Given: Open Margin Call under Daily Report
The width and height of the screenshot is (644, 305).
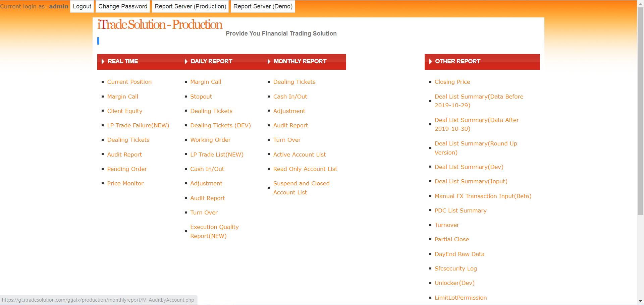Looking at the screenshot, I should pos(206,82).
